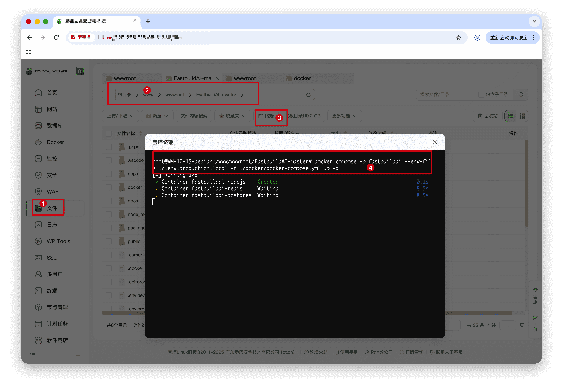Switch to grid view icon
563x392 pixels.
pos(522,116)
